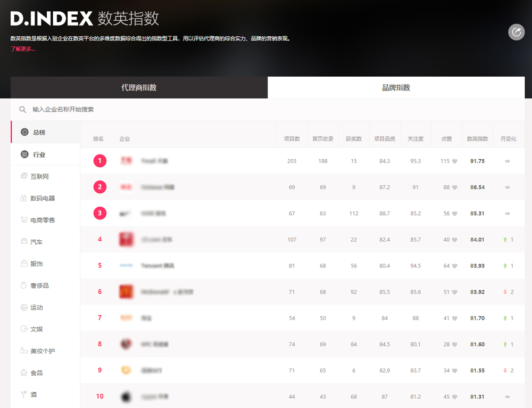The height and width of the screenshot is (408, 532).
Task: Open the 行业 industry category icon
Action: point(24,154)
